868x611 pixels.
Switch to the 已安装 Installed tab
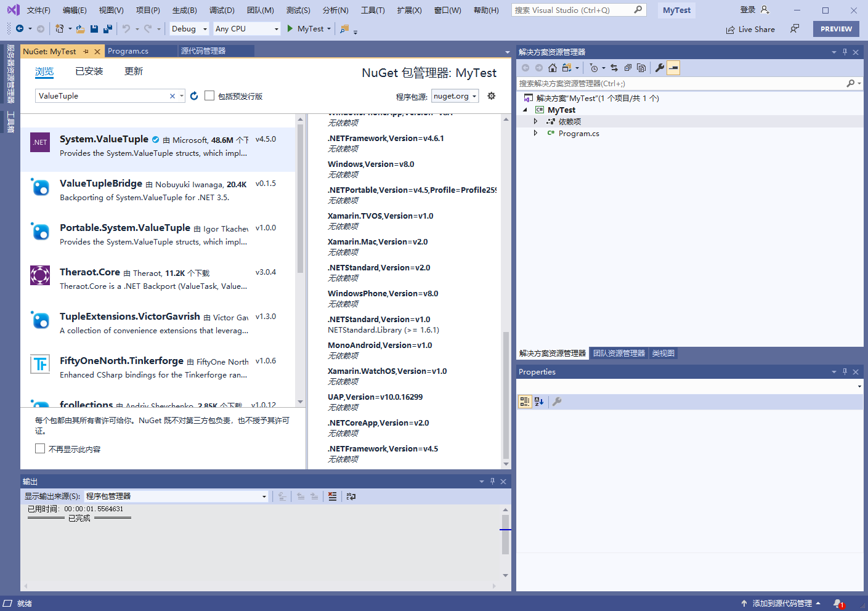pyautogui.click(x=89, y=71)
